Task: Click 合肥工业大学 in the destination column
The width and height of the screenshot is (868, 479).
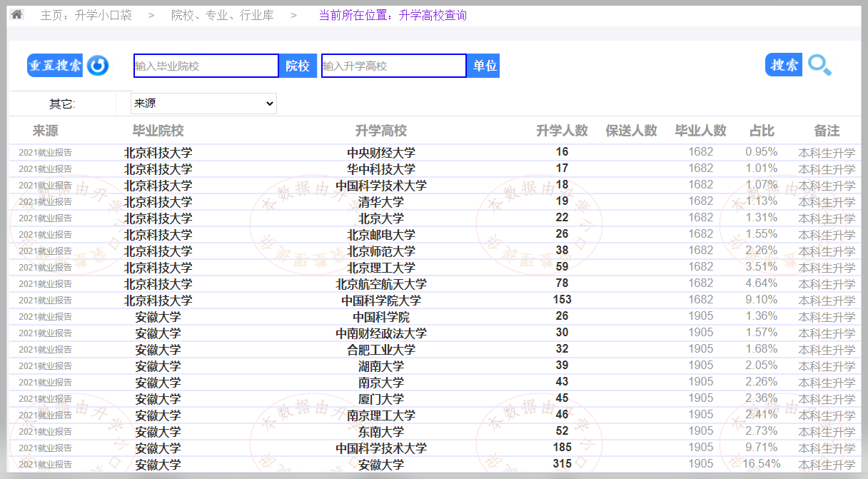Action: [x=380, y=350]
